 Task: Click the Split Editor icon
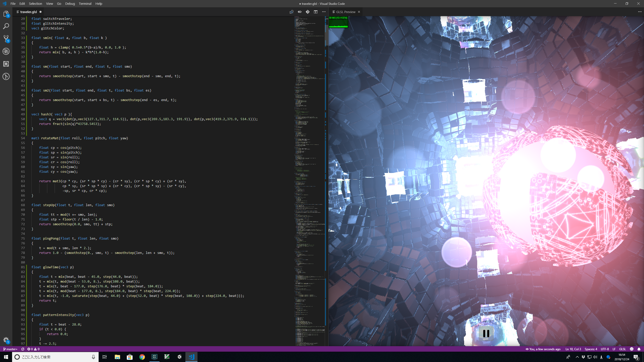pos(316,12)
